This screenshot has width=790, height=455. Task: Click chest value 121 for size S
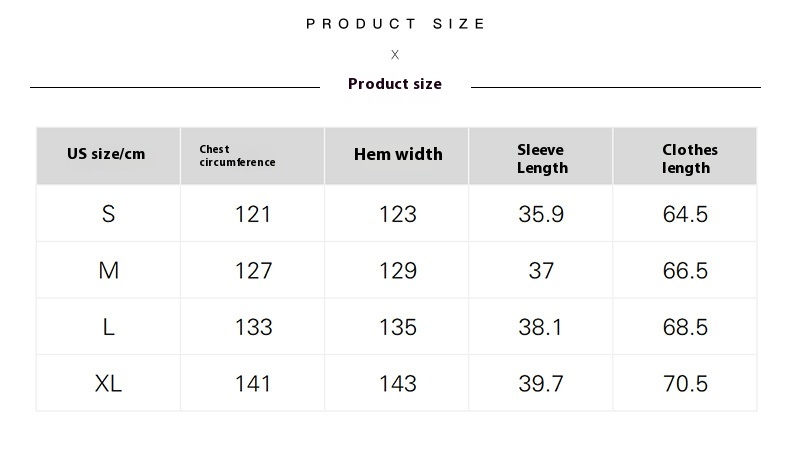(x=253, y=214)
